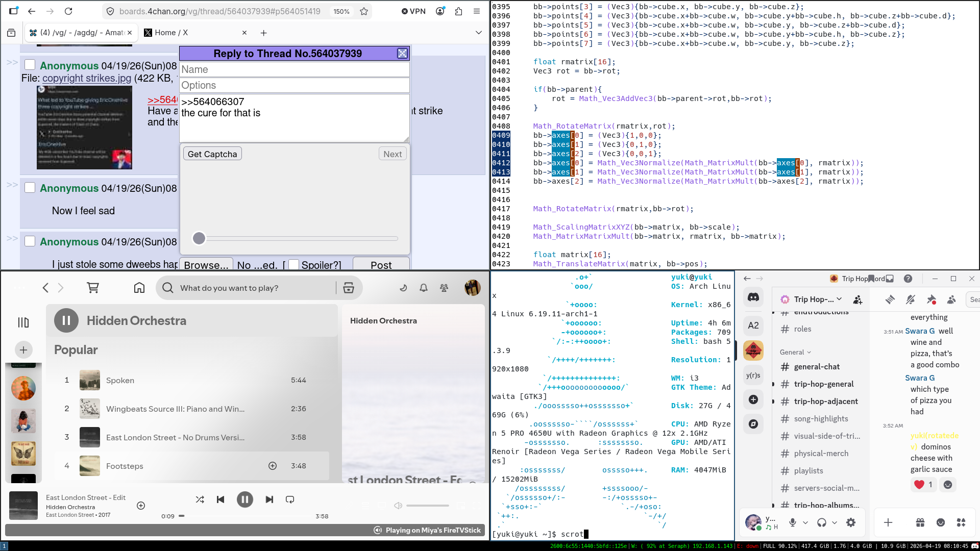
Task: Switch to Home / X browser tab
Action: click(171, 33)
